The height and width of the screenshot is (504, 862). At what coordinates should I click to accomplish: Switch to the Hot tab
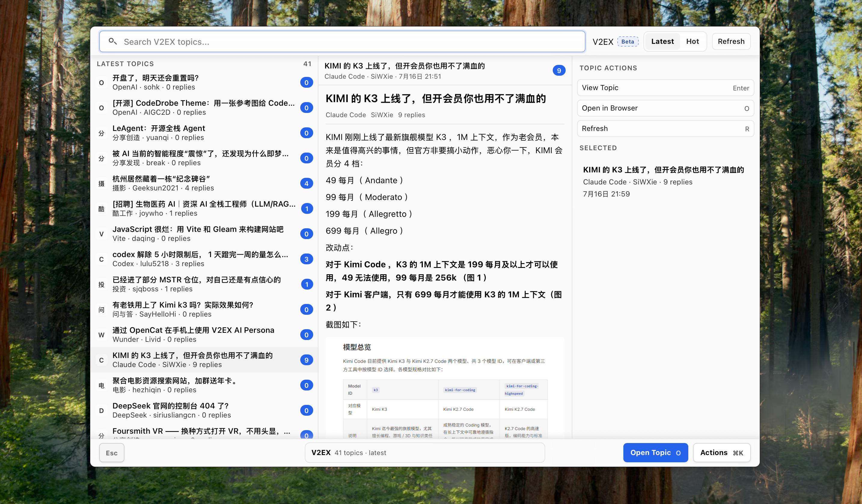point(692,41)
